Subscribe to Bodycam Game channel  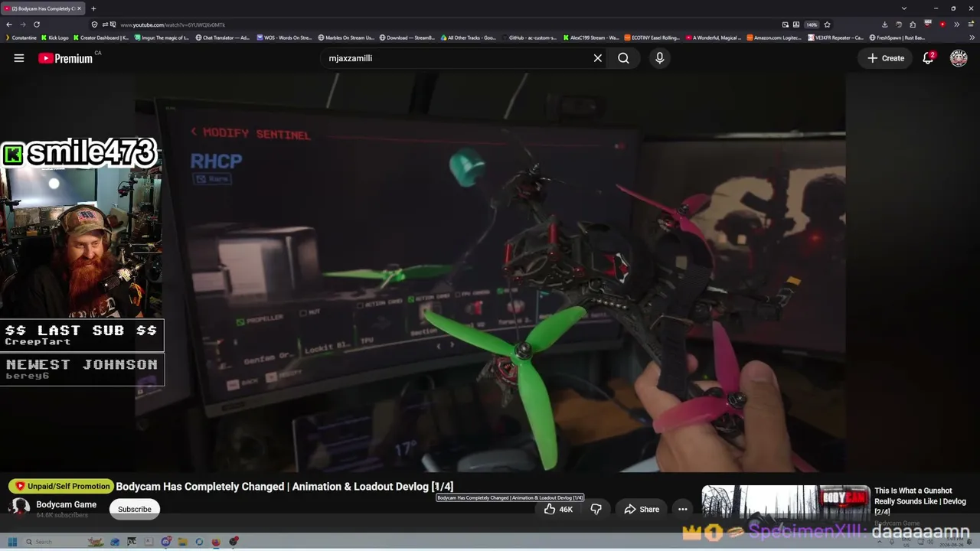(x=135, y=509)
